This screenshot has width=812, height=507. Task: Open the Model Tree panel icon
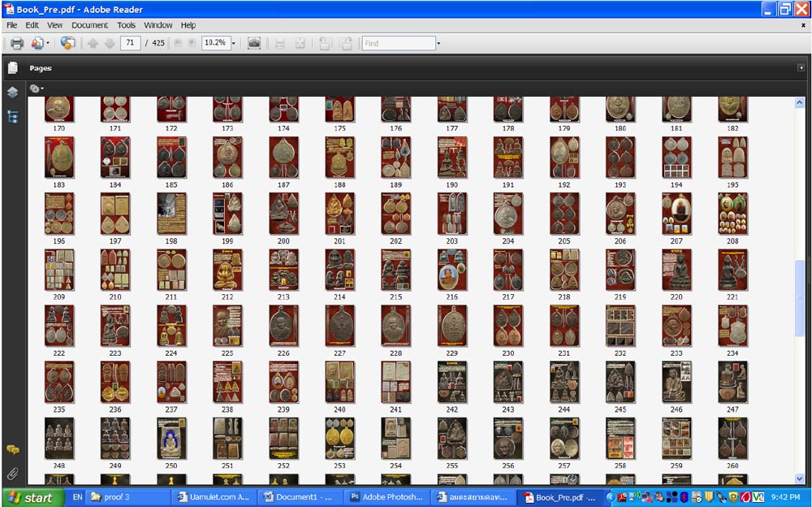point(12,116)
